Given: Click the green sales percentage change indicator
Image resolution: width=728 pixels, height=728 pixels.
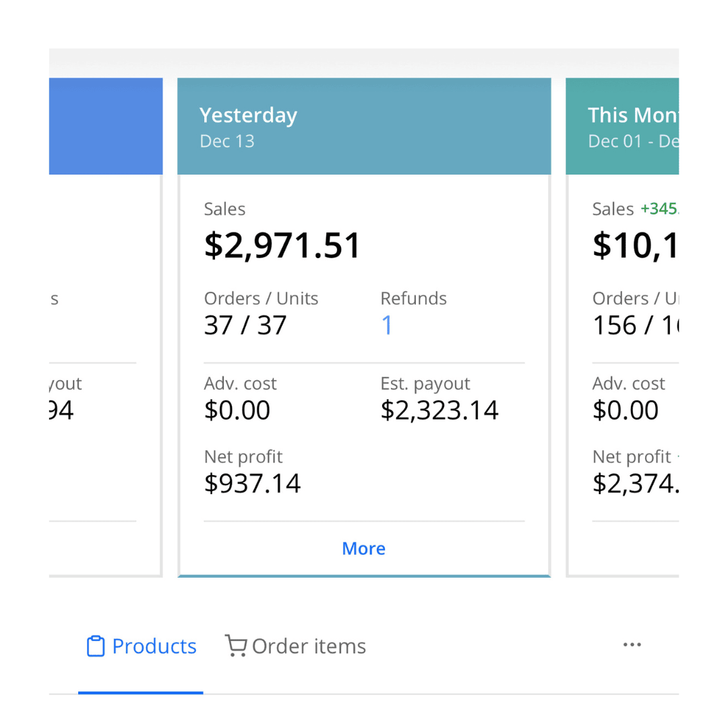Looking at the screenshot, I should tap(659, 209).
